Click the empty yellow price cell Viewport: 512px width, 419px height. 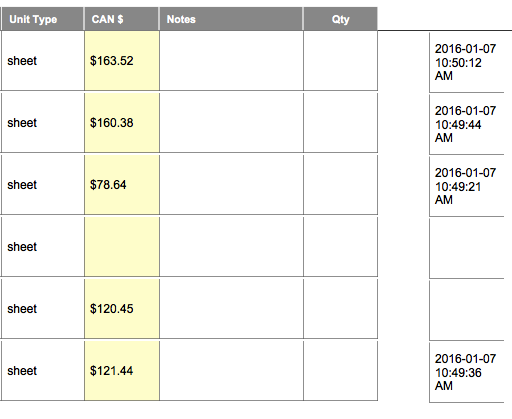point(122,247)
